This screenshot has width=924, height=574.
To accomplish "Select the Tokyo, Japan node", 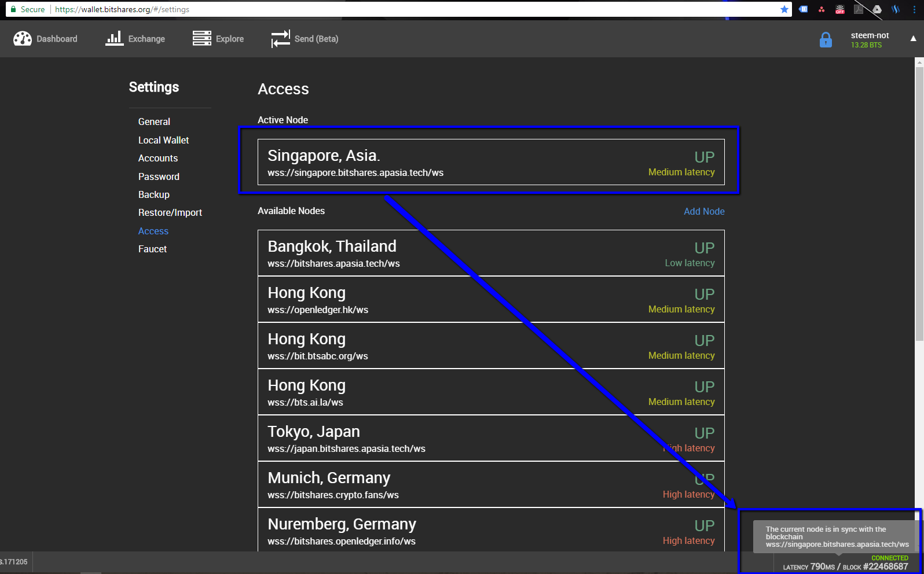I will tap(491, 438).
